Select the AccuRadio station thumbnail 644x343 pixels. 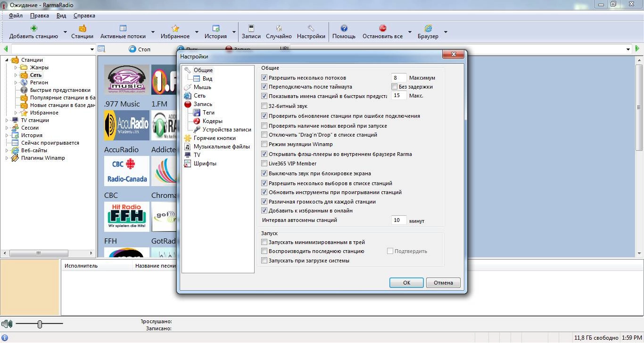pos(127,125)
